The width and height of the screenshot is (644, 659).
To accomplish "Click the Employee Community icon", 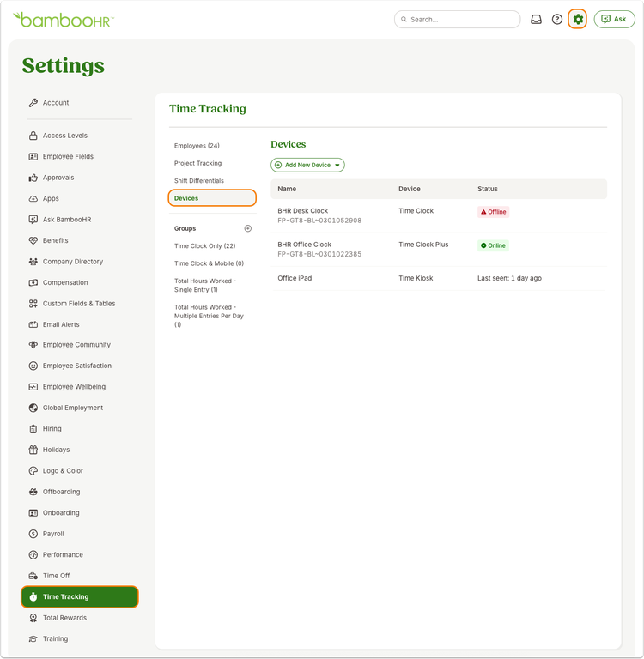I will coord(33,345).
